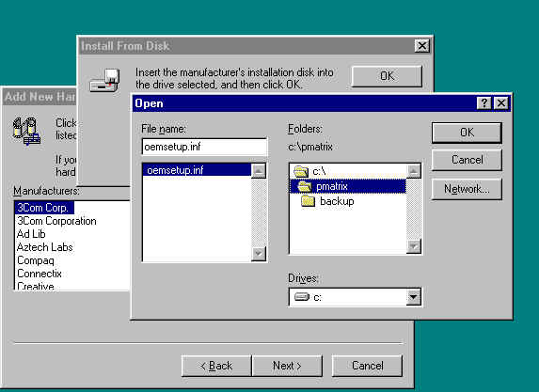The width and height of the screenshot is (539, 392).
Task: Click the hardware wizard icon in Add New Hardware
Action: [26, 131]
